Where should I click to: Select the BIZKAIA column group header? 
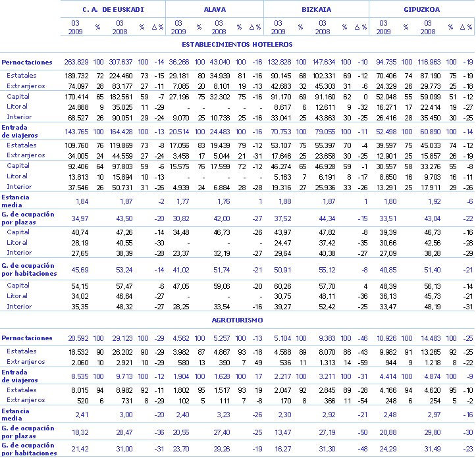click(x=316, y=10)
